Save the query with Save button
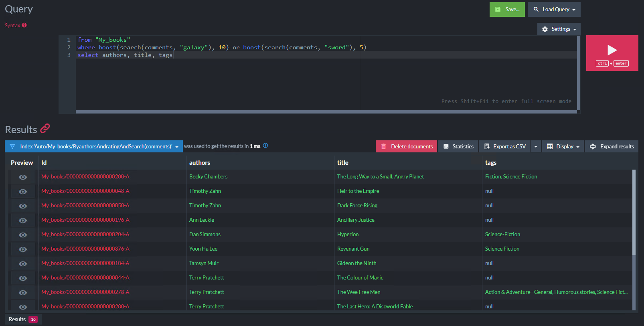The width and height of the screenshot is (644, 326). tap(507, 9)
